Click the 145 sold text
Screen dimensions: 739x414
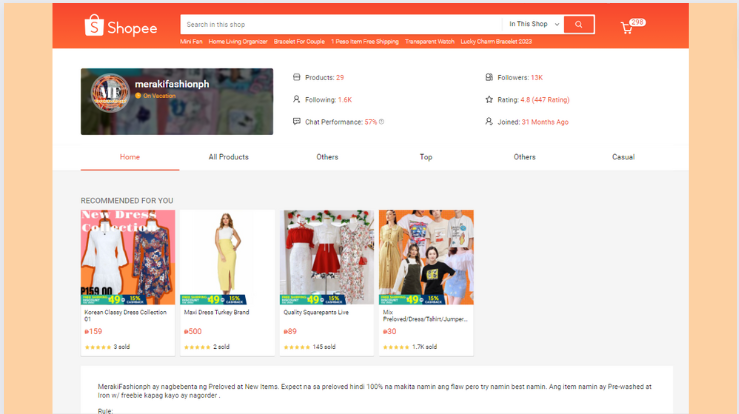pyautogui.click(x=324, y=347)
